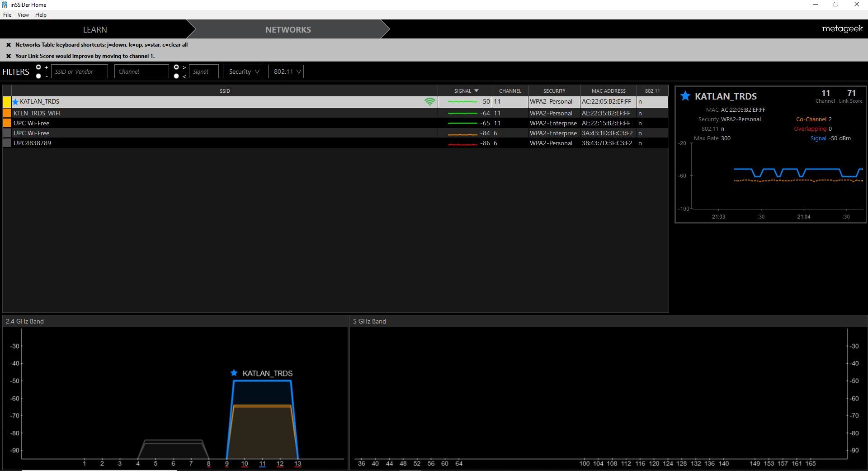Select UPC Wi-Free on channel 6
The height and width of the screenshot is (471, 868).
(x=335, y=133)
